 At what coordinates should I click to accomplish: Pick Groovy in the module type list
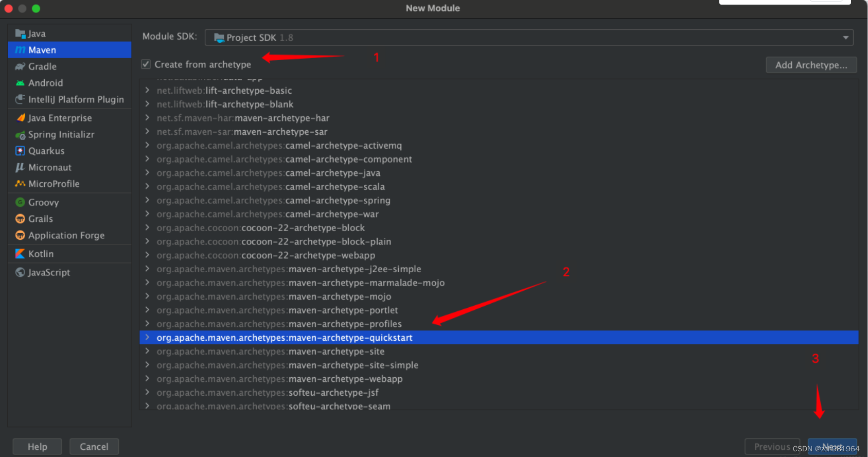(x=69, y=202)
